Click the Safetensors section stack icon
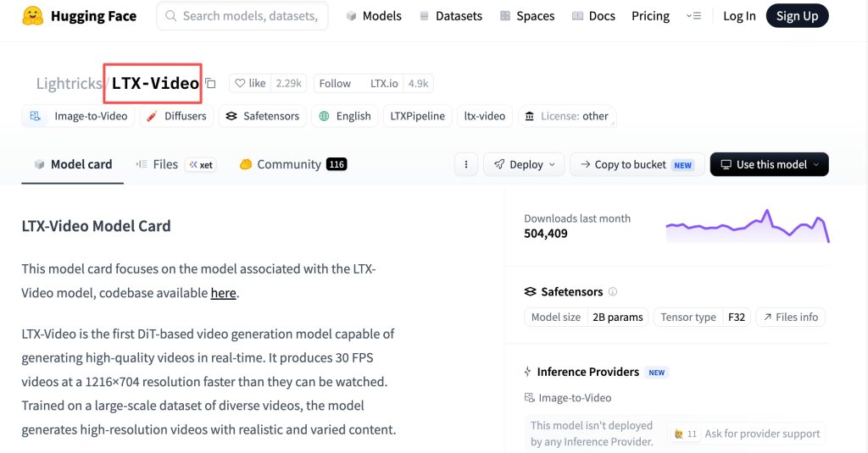 pyautogui.click(x=531, y=291)
